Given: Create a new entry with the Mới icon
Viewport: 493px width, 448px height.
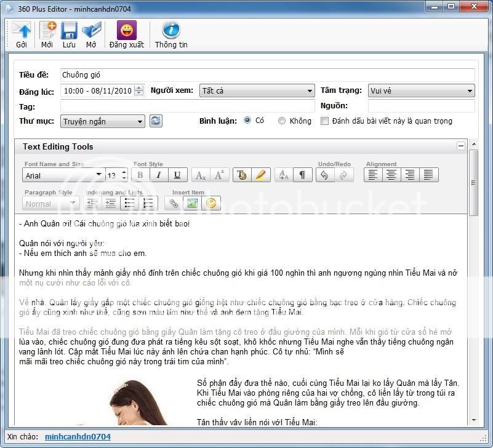Looking at the screenshot, I should 47,31.
